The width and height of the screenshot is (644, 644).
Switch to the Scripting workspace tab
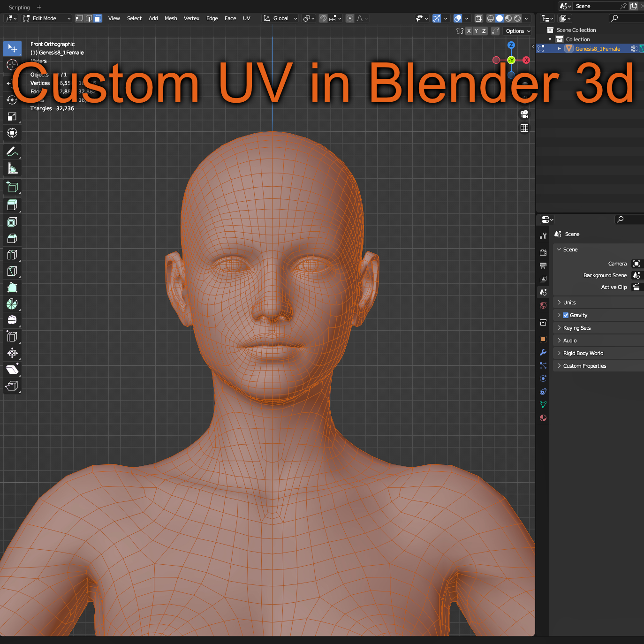click(19, 7)
